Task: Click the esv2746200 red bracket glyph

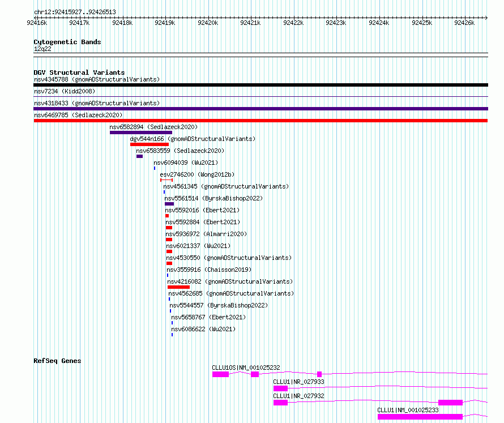Action: tap(166, 180)
